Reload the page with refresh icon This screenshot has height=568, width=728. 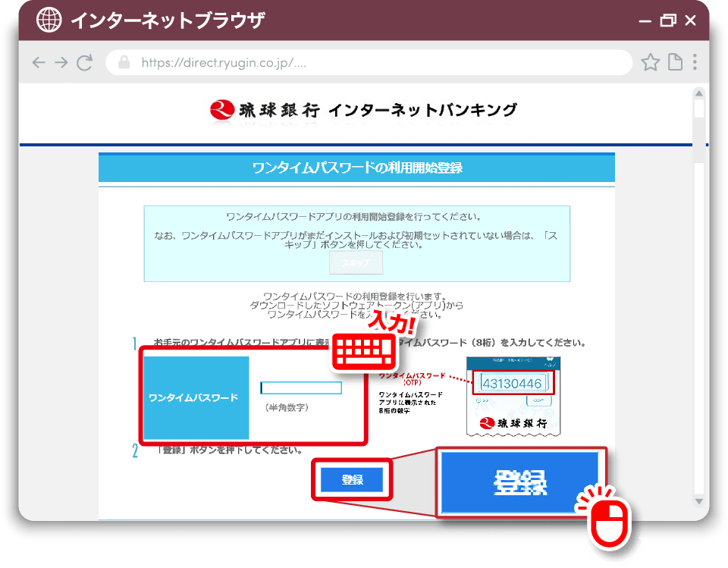click(x=85, y=62)
